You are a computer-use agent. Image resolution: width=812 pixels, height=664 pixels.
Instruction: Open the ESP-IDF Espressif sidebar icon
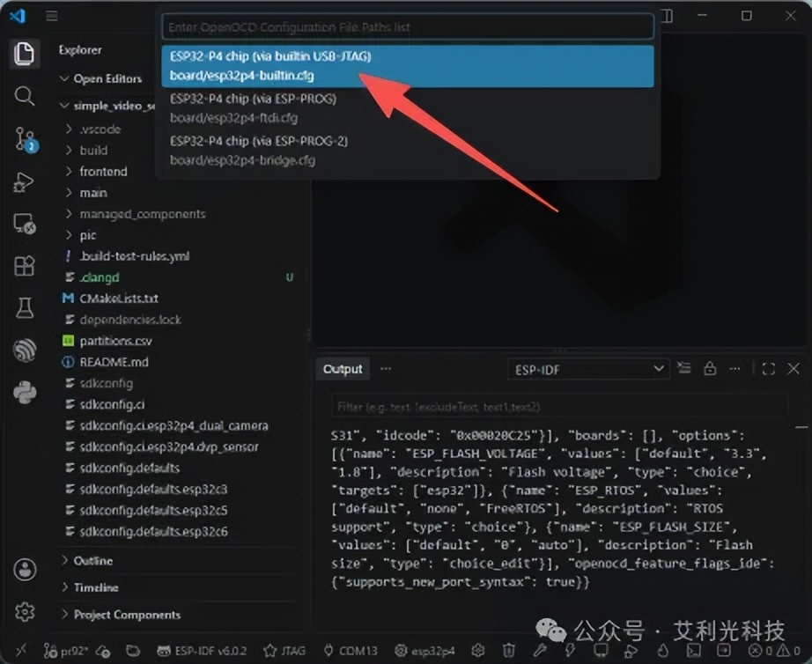(x=25, y=350)
